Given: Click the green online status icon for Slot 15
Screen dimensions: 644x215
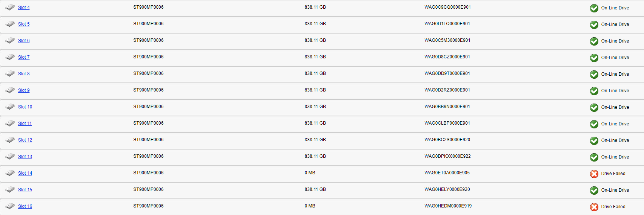Looking at the screenshot, I should pyautogui.click(x=594, y=190).
